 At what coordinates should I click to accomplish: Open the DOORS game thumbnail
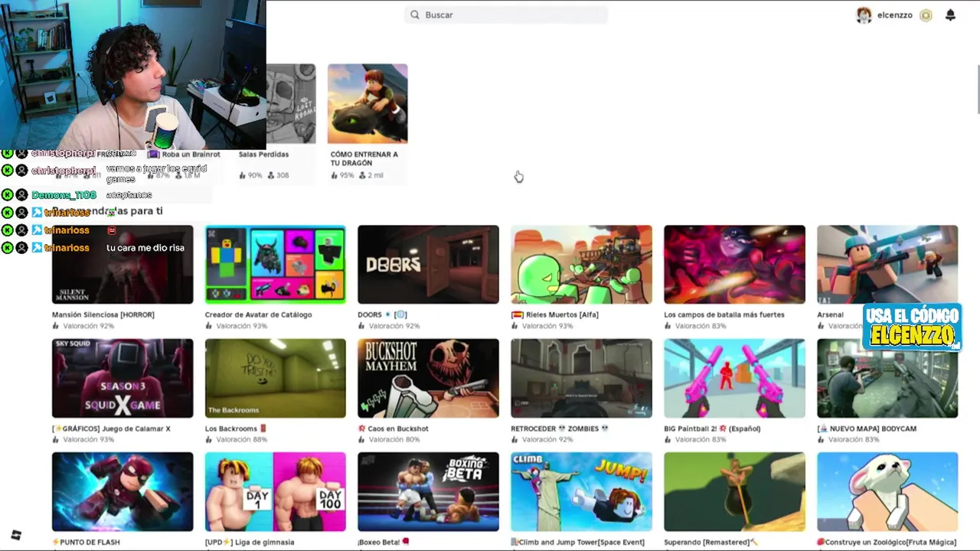(x=428, y=264)
